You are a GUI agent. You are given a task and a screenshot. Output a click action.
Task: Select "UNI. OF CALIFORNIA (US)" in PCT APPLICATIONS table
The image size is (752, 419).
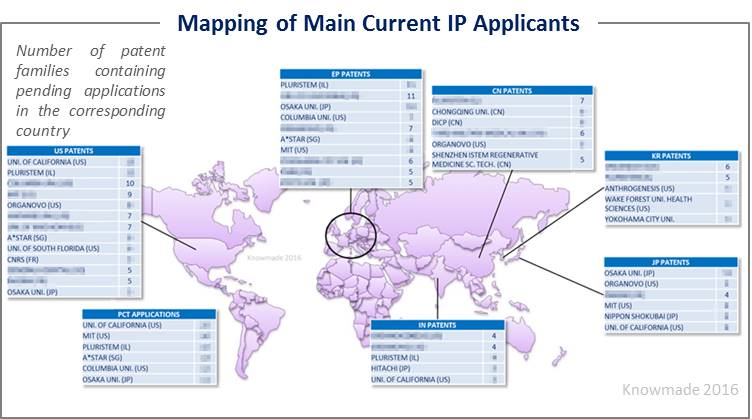(x=122, y=325)
